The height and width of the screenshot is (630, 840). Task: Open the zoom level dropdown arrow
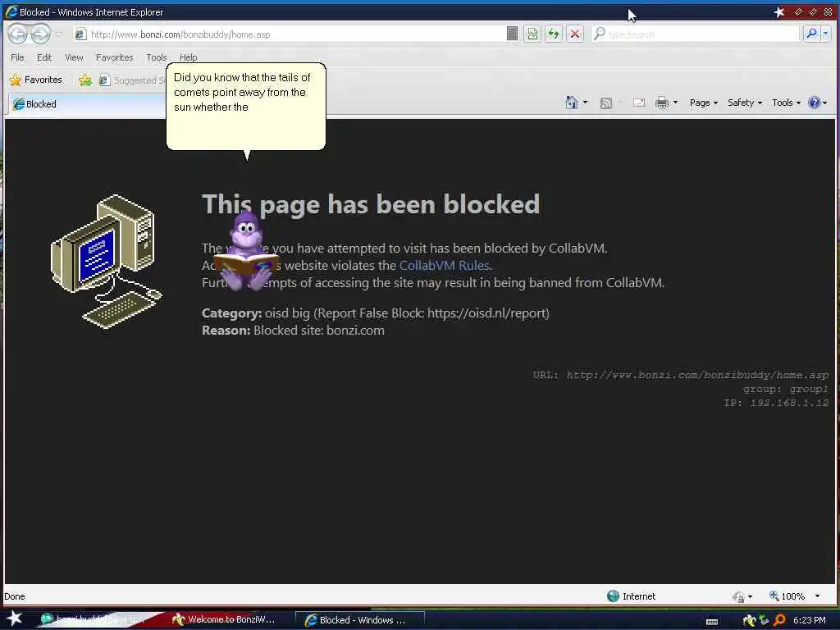click(817, 596)
